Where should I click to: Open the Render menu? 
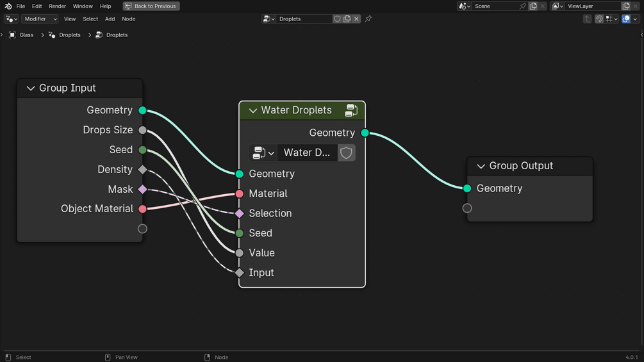point(57,6)
